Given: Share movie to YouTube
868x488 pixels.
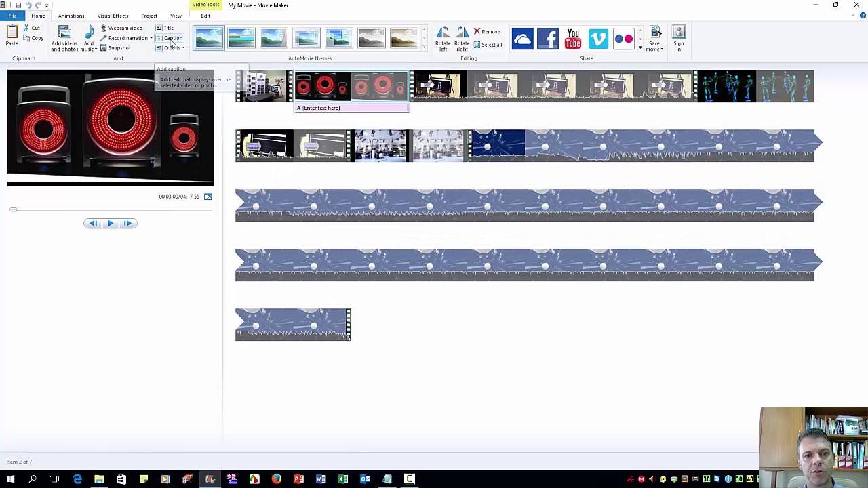Looking at the screenshot, I should click(573, 39).
